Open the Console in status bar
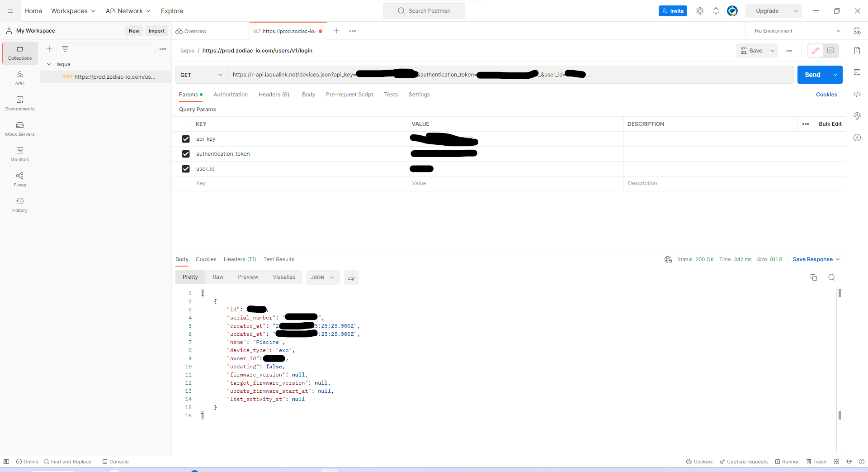The image size is (868, 472). tap(116, 462)
